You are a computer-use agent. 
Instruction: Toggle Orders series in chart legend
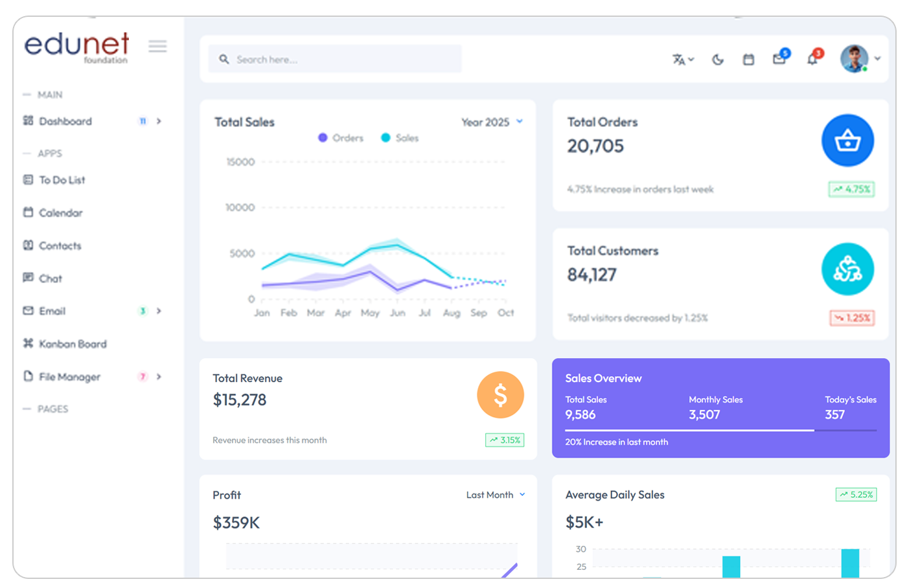point(341,138)
